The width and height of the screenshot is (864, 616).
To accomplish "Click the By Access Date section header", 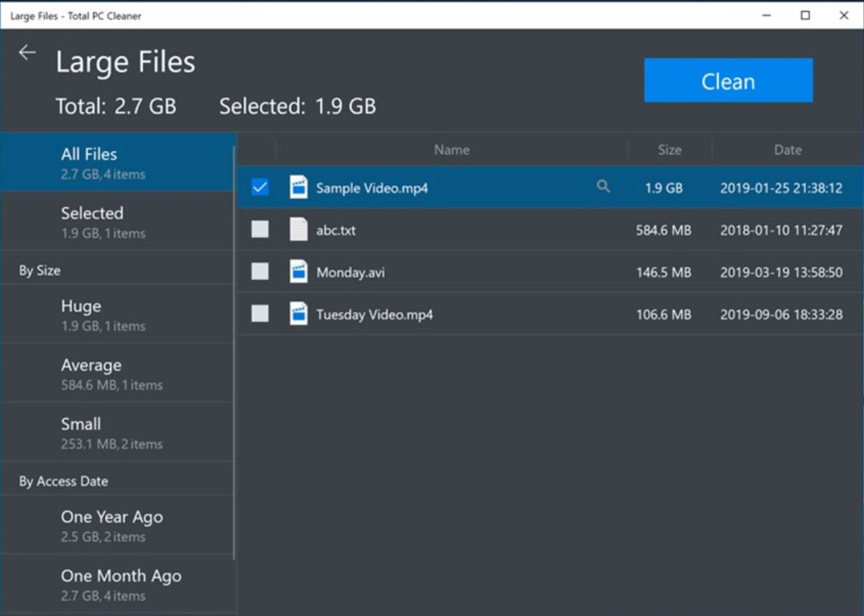I will click(64, 481).
